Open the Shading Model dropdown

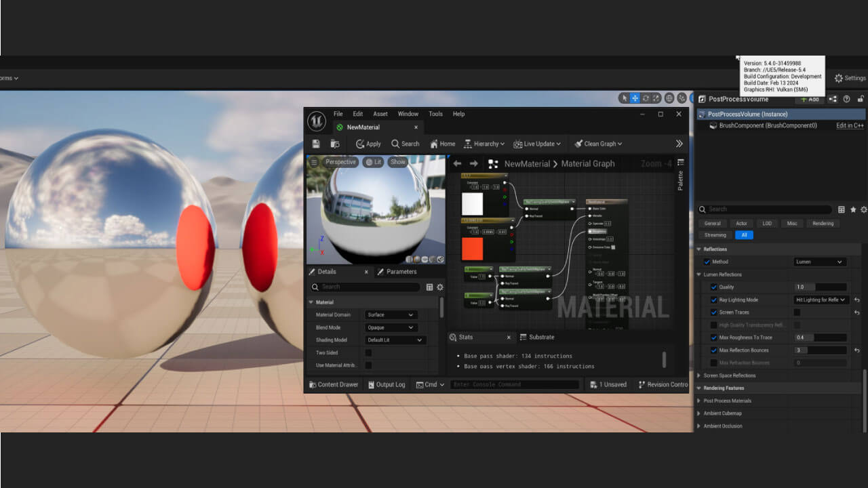395,340
